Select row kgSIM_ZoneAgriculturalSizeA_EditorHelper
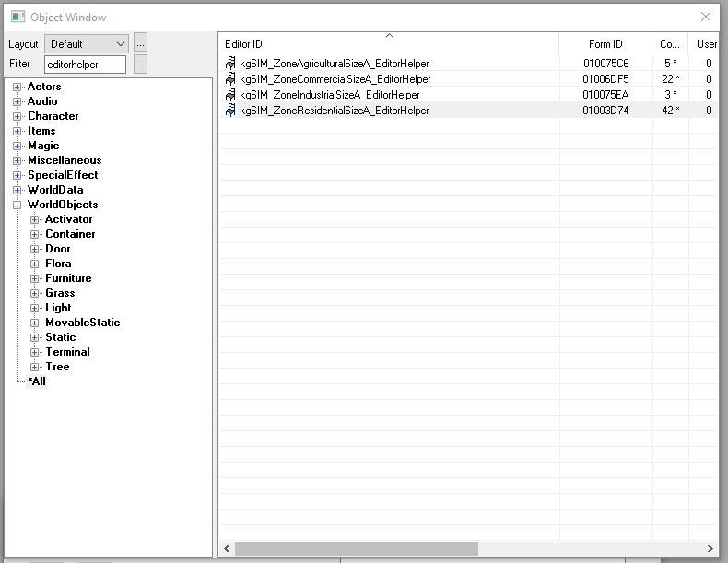 [x=468, y=63]
